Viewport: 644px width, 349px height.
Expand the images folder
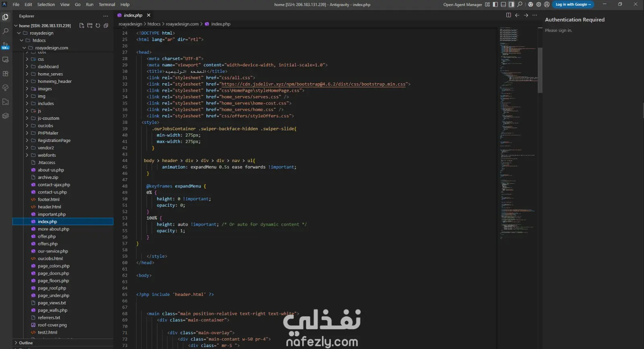(27, 89)
